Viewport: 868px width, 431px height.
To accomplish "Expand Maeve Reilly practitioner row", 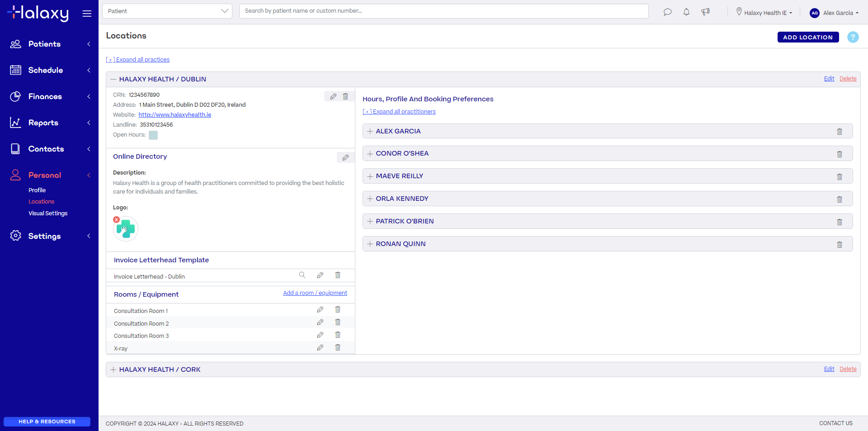I will (x=370, y=176).
